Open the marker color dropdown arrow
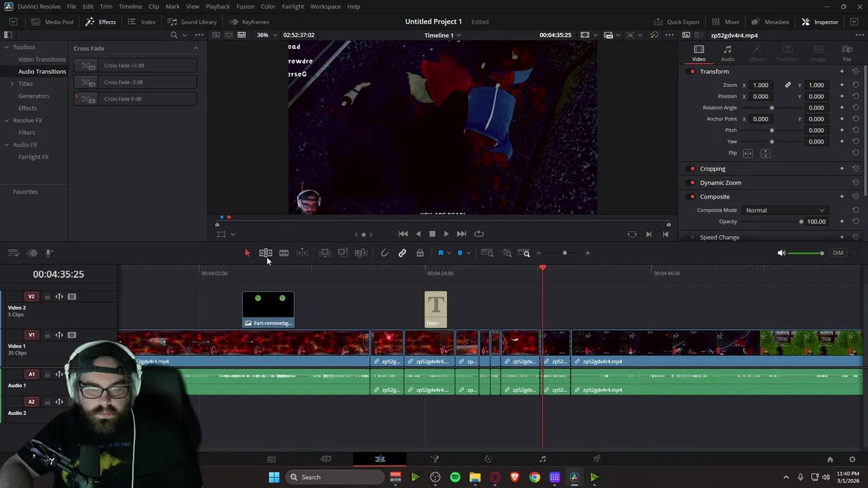Screen dimensions: 868x488 (x=468, y=253)
